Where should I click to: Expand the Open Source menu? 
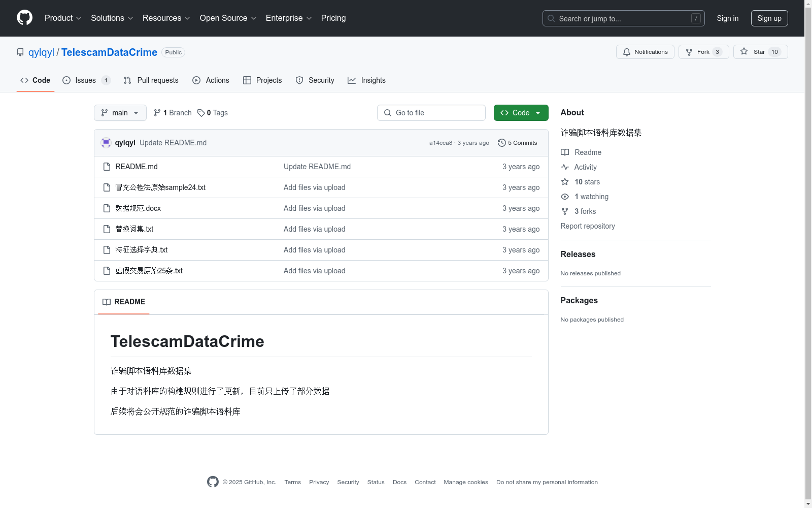pyautogui.click(x=228, y=18)
